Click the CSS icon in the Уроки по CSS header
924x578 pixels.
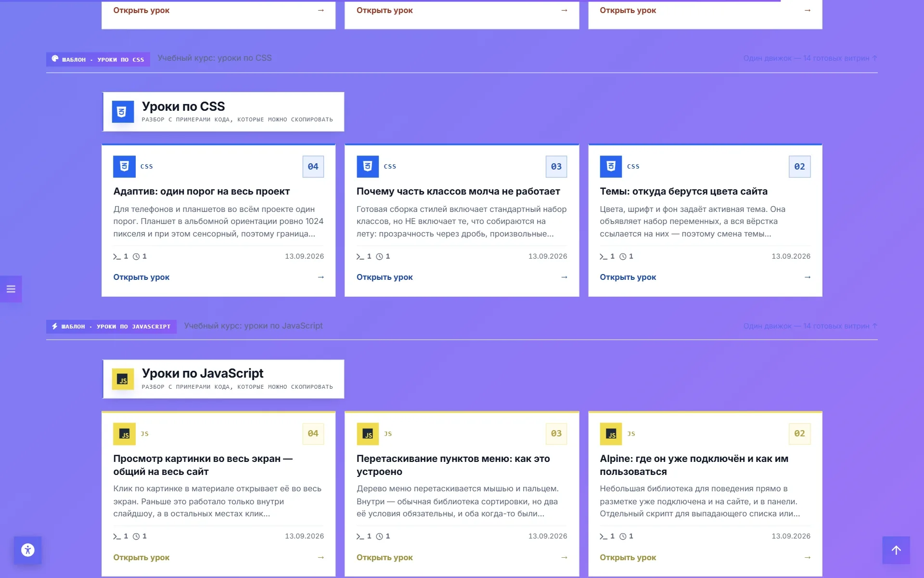click(123, 112)
